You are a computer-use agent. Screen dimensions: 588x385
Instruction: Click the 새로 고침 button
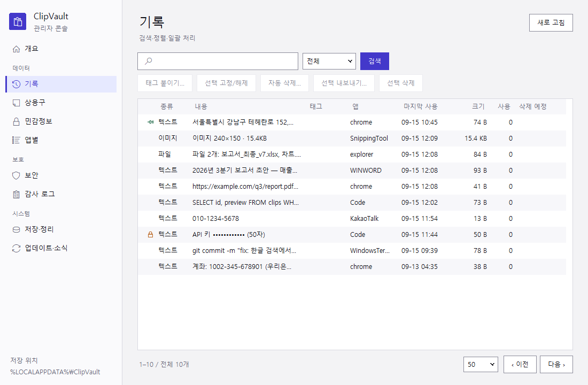(x=551, y=22)
